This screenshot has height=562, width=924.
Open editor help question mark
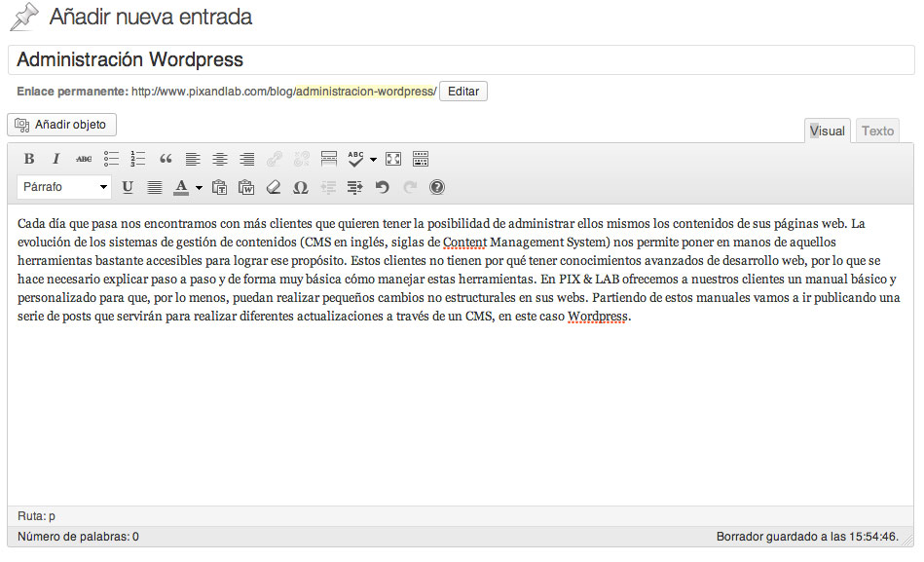pyautogui.click(x=436, y=188)
